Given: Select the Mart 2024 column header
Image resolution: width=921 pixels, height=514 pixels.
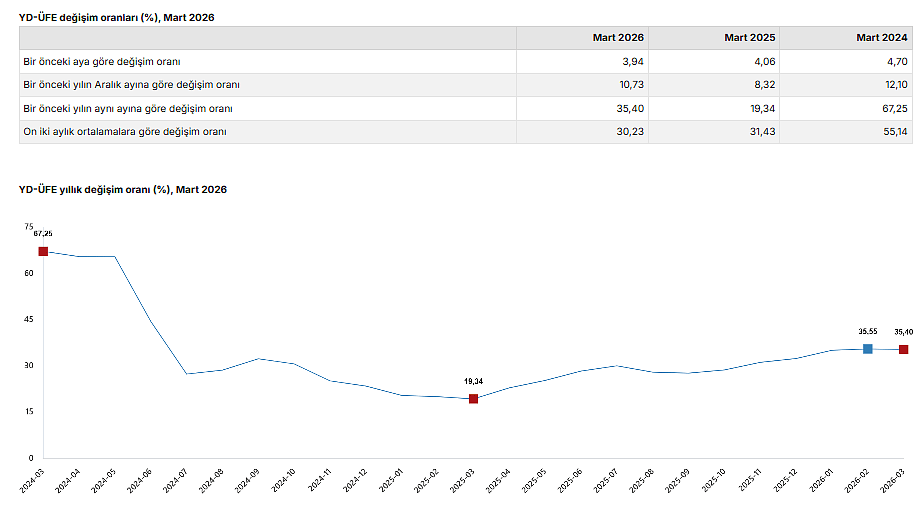Looking at the screenshot, I should tap(881, 38).
